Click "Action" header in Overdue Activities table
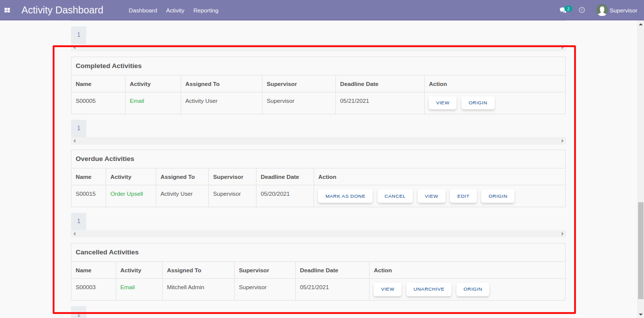644x318 pixels. [x=327, y=177]
